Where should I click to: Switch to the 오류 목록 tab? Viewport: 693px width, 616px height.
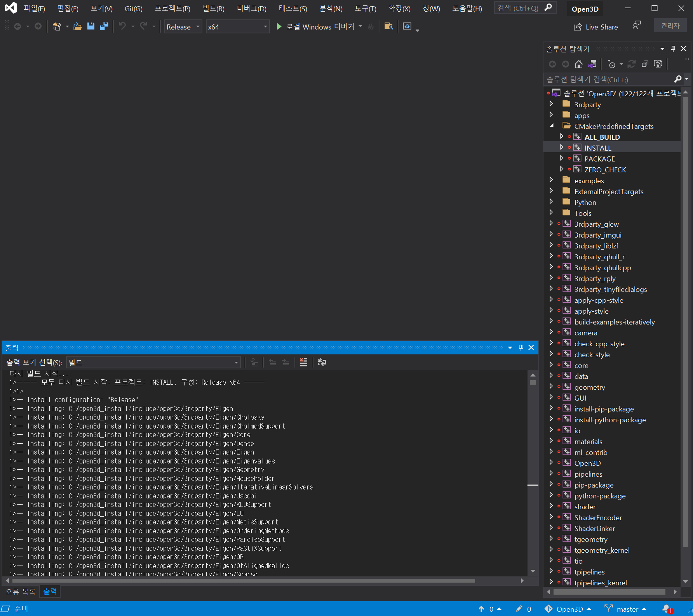20,592
